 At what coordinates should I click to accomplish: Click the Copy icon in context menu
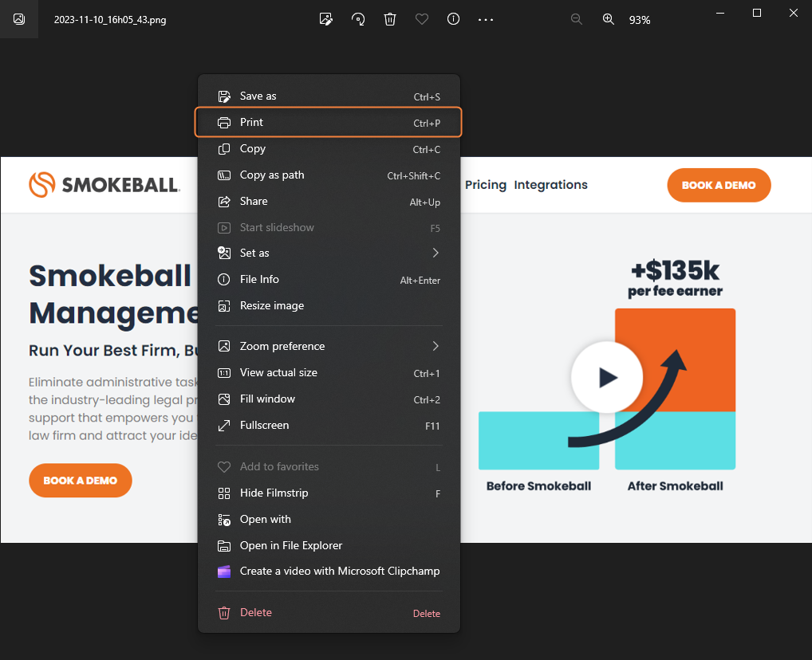[x=223, y=149]
